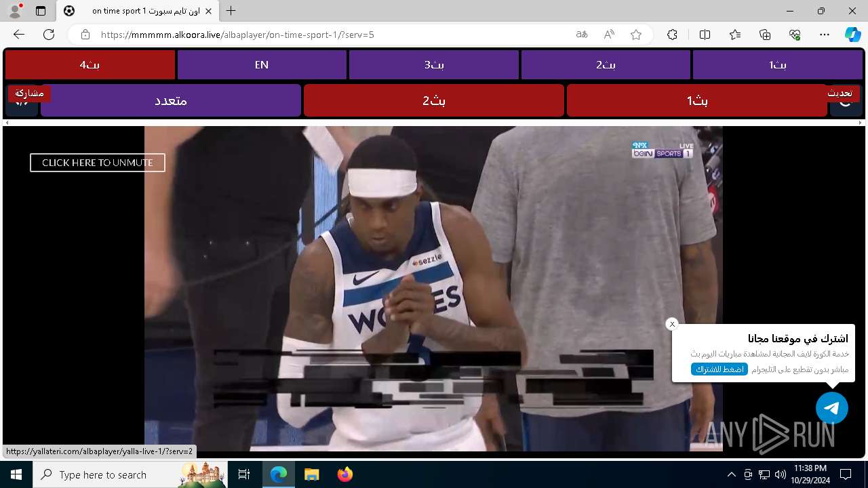The image size is (868, 488).
Task: Open the volume tray icon
Action: click(x=780, y=474)
